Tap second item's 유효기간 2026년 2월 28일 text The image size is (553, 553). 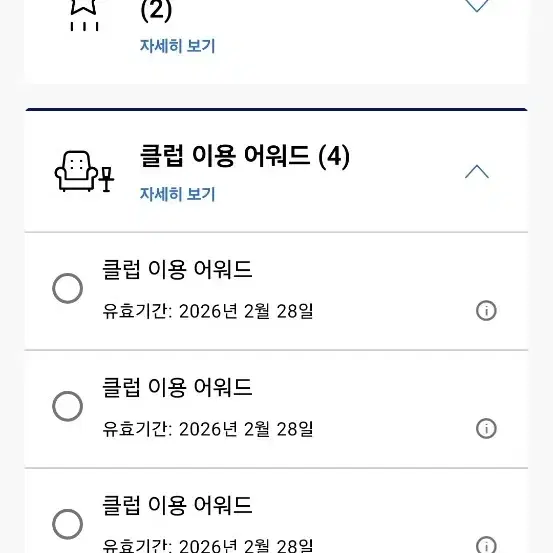208,429
